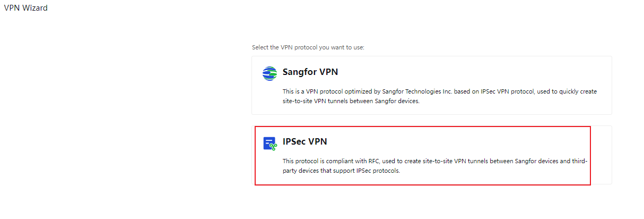
Task: Click the green link badge on IPSec icon
Action: (274, 146)
